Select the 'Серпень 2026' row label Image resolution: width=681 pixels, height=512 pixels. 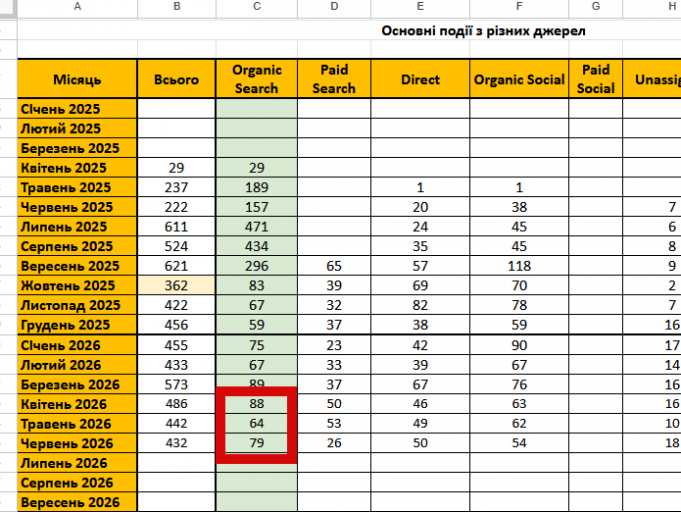(77, 482)
